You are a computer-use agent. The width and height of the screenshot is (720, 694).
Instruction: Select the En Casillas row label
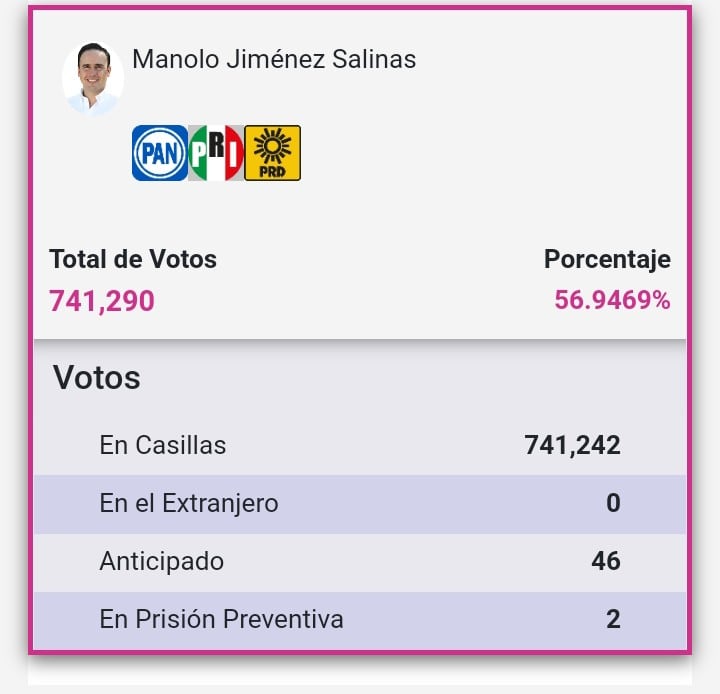(163, 445)
